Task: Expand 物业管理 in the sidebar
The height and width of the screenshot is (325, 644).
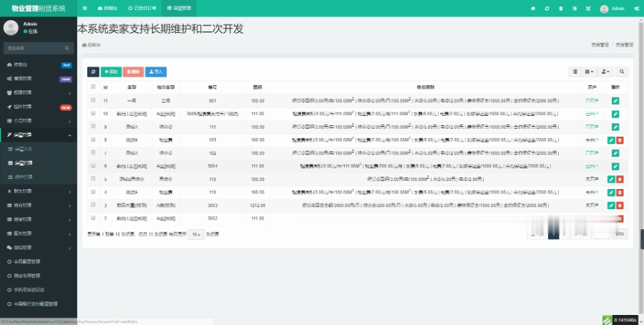Action: click(x=39, y=205)
